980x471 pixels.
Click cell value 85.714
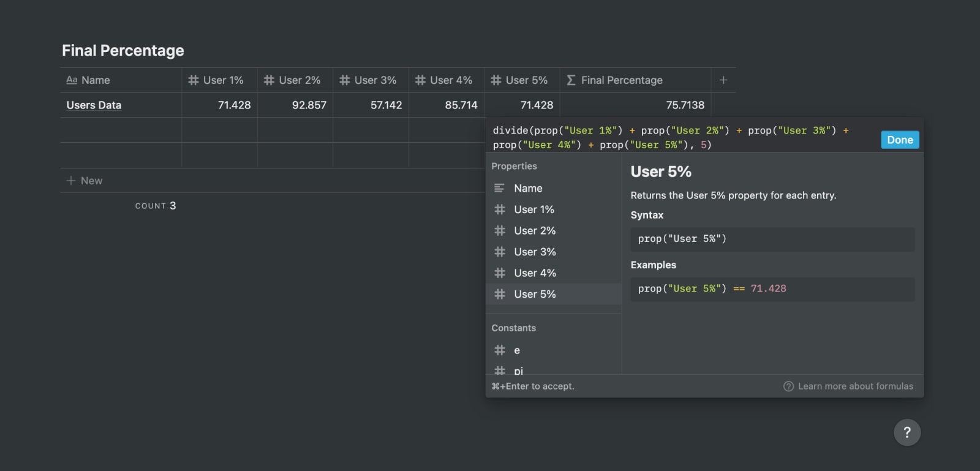coord(447,105)
